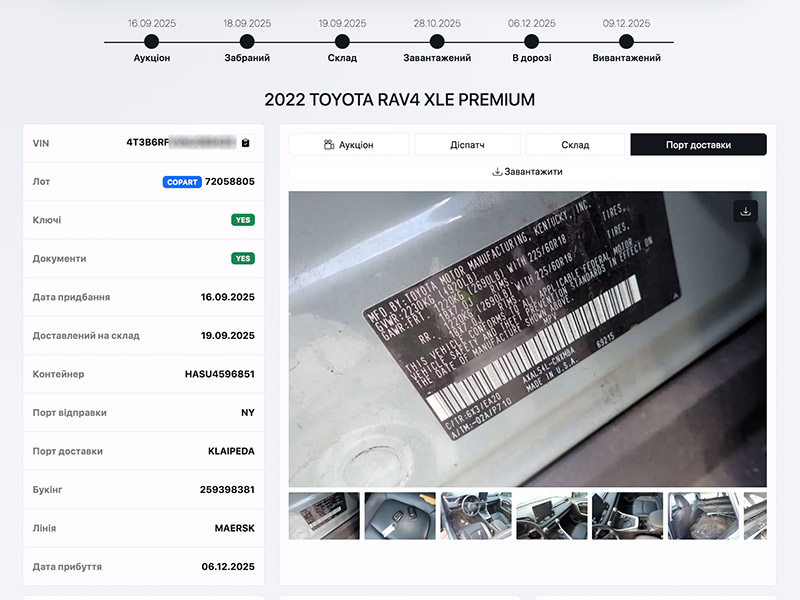800x600 pixels.
Task: Click the NY departure port value
Action: coord(247,413)
